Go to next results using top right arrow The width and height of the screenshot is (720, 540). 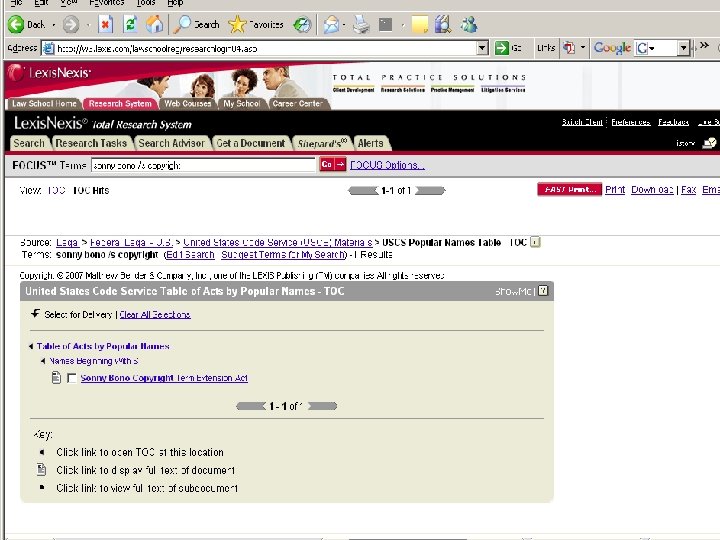430,190
